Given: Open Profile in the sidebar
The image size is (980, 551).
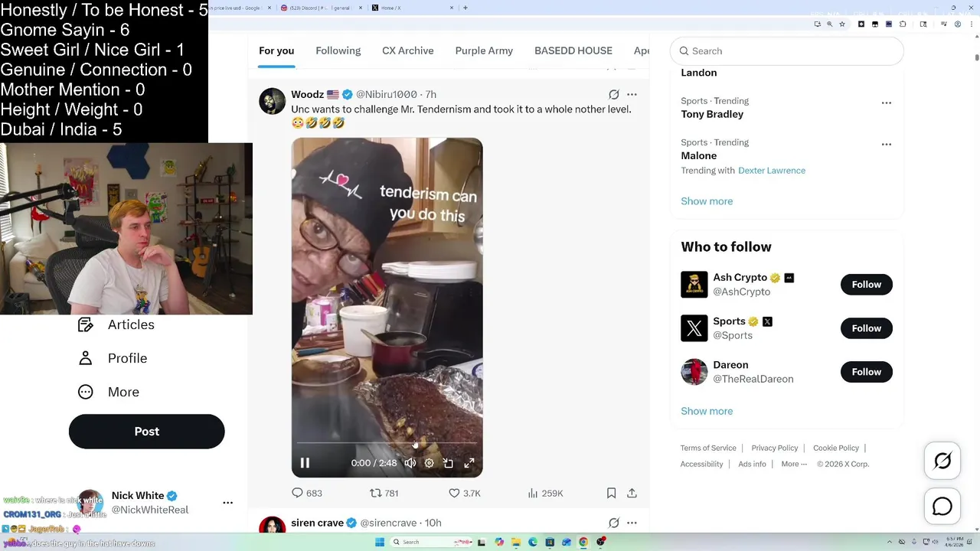Looking at the screenshot, I should tap(112, 358).
